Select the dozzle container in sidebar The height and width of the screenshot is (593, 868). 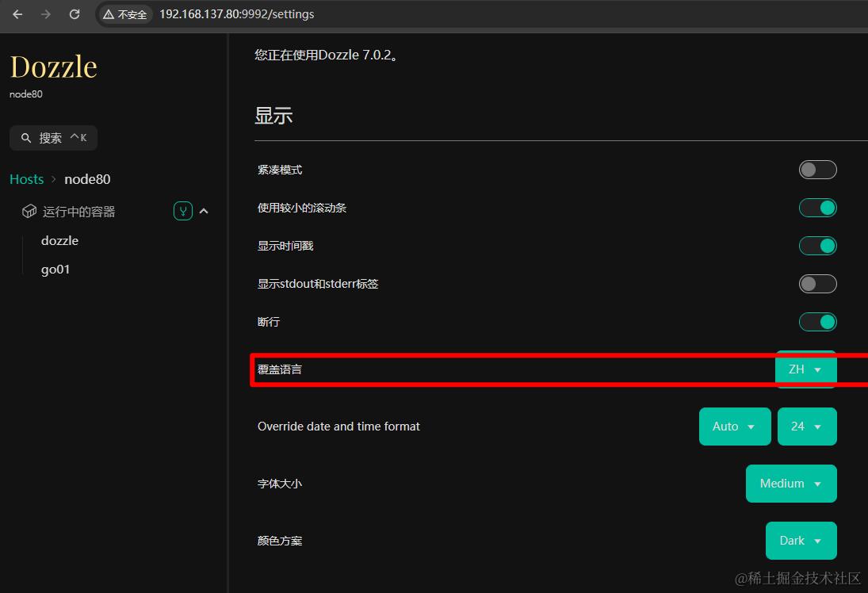pyautogui.click(x=59, y=240)
